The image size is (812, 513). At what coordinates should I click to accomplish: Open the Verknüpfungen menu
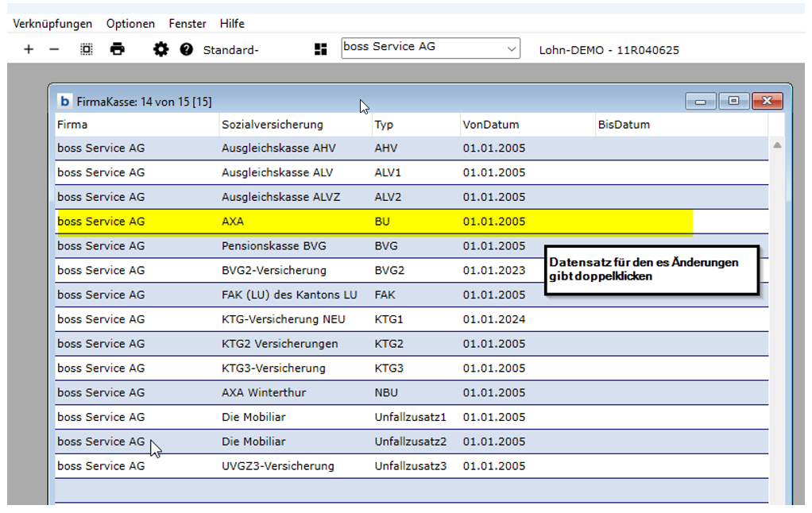pos(52,24)
